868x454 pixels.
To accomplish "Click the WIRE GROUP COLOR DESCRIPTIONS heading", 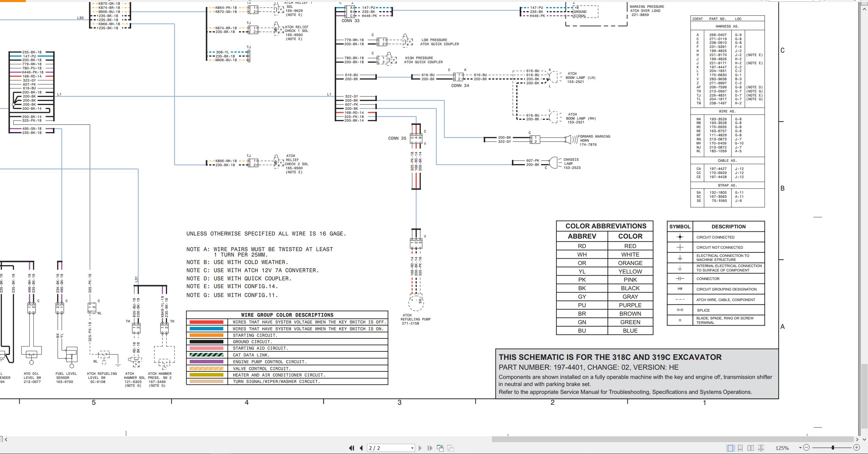I will click(x=287, y=315).
